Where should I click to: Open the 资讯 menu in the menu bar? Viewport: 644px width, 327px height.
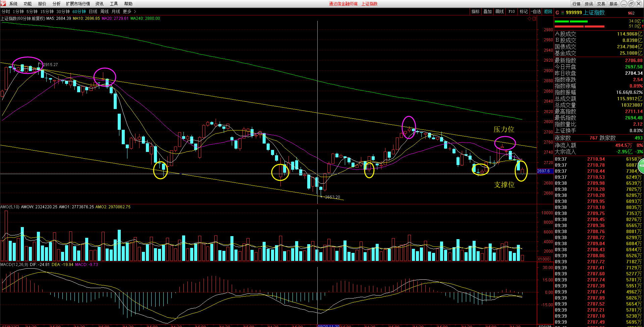100,4
